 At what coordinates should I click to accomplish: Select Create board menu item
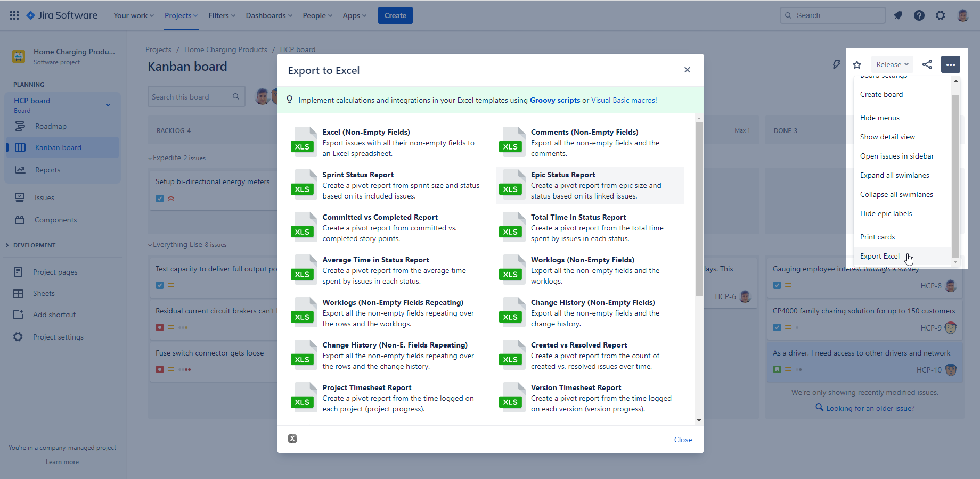(x=902, y=94)
